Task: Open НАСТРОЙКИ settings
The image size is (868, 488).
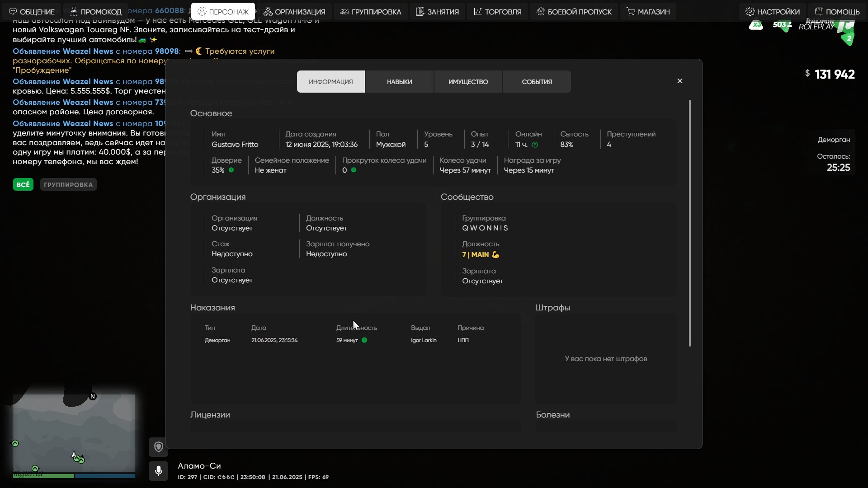Action: click(x=773, y=11)
